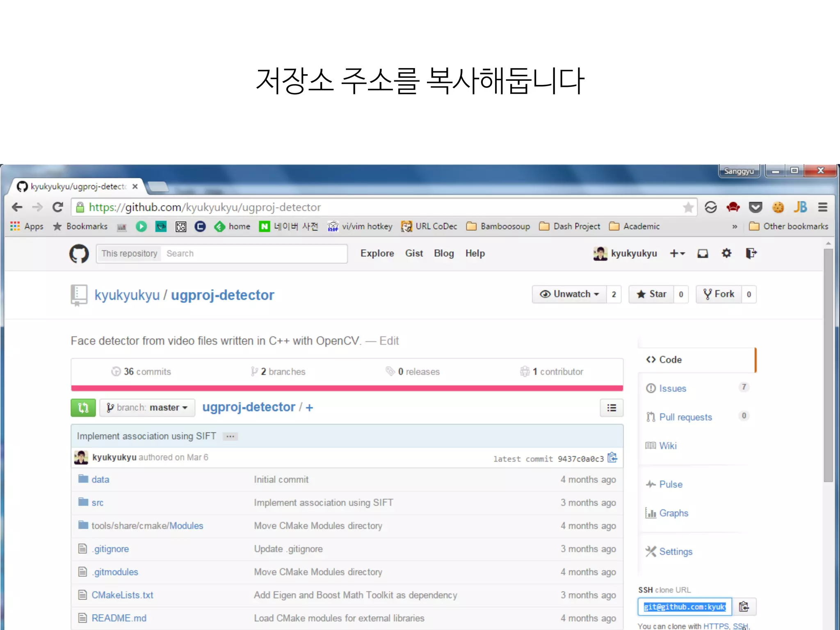This screenshot has height=630, width=840.
Task: Click the kyukyukyu profile link in the header
Action: pyautogui.click(x=625, y=253)
